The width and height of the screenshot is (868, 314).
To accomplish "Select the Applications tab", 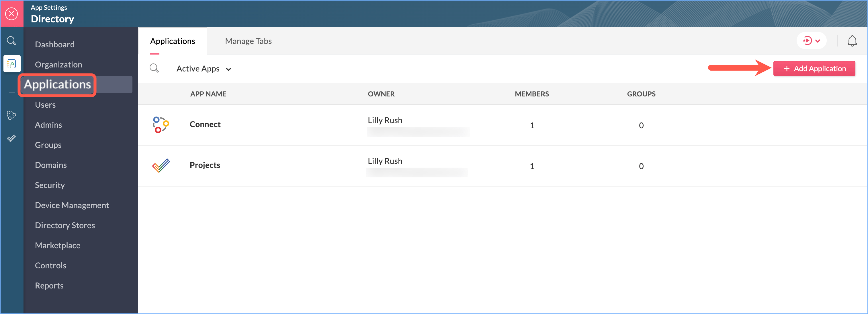I will click(x=173, y=41).
